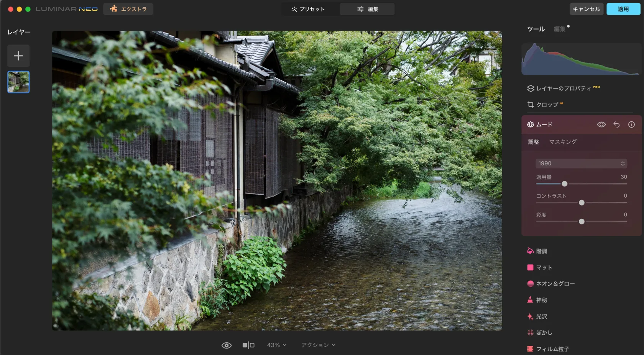Open the 1990 mood LUT dropdown
This screenshot has height=355, width=644.
coord(581,164)
